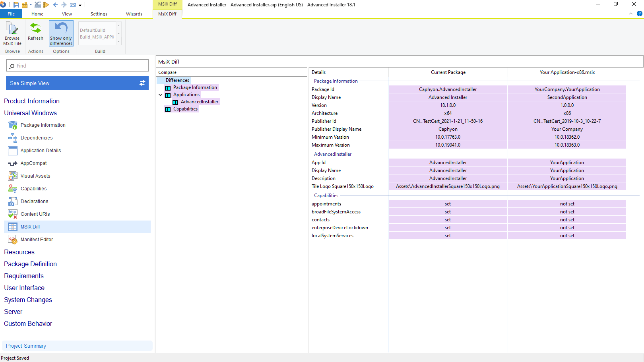Open the quick access toolbar customization arrow
The image size is (644, 362).
coord(80,5)
